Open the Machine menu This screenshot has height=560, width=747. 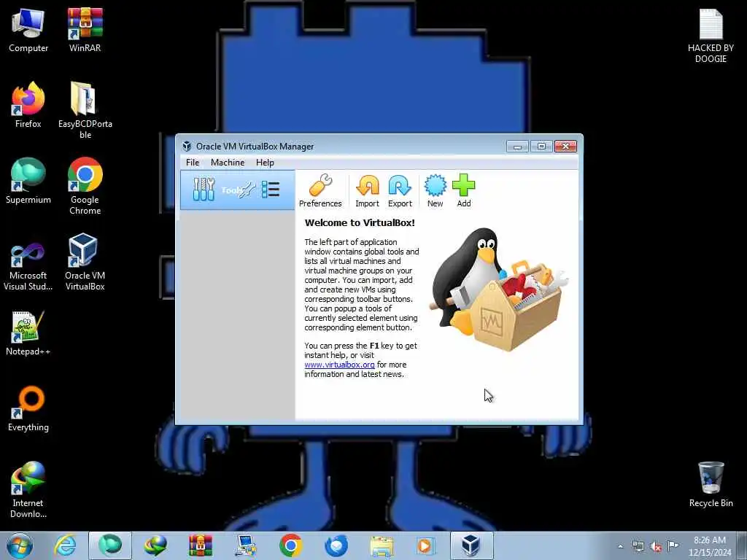click(228, 163)
